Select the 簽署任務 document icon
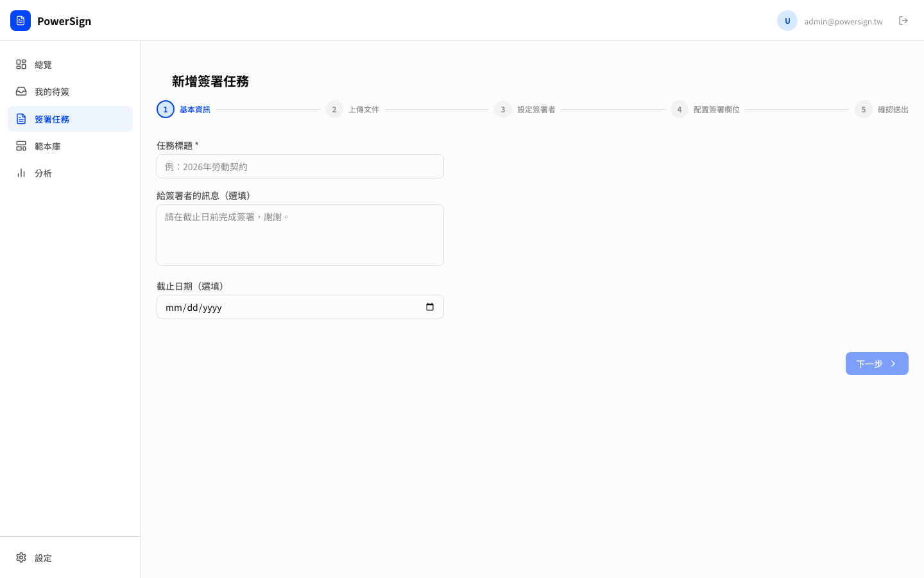The height and width of the screenshot is (578, 924). point(21,119)
